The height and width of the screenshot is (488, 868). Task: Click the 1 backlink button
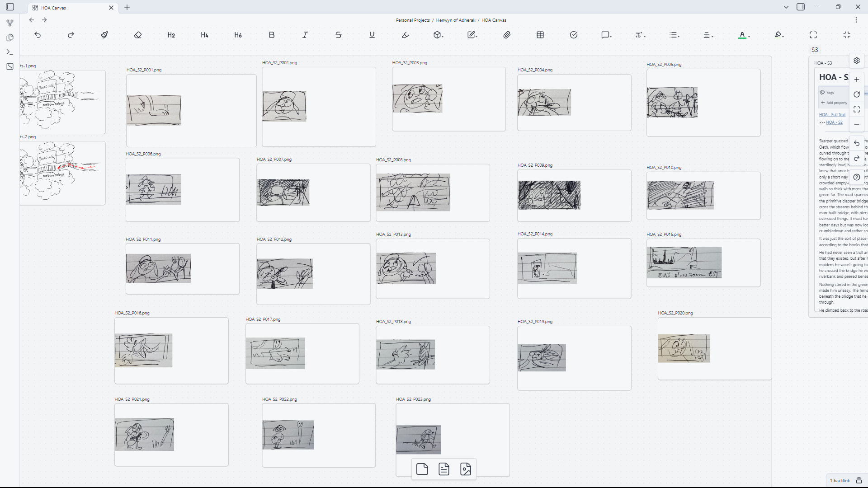point(840,480)
